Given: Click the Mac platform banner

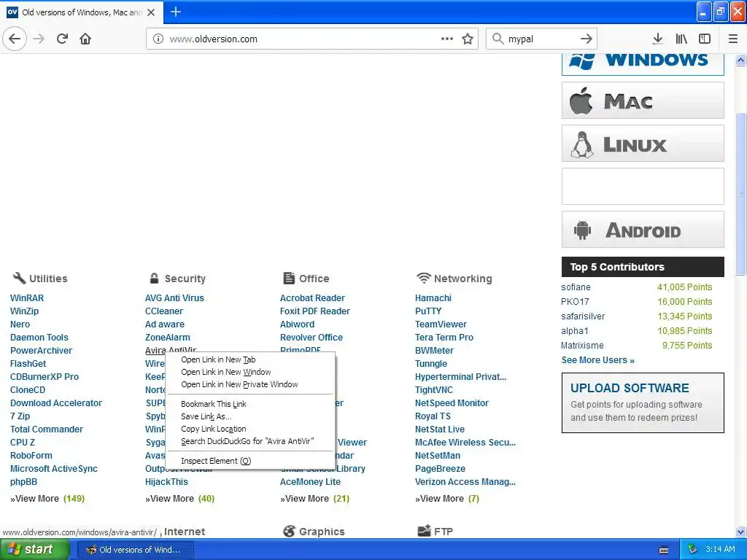Looking at the screenshot, I should pyautogui.click(x=643, y=101).
